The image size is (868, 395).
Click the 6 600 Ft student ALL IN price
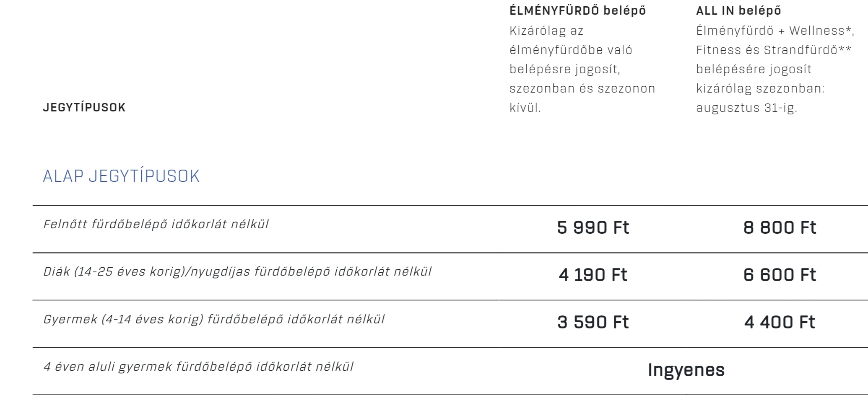point(780,275)
